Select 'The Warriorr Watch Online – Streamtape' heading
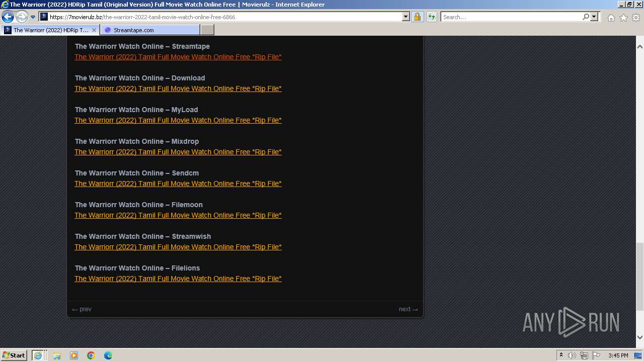Viewport: 644px width, 362px height. pos(142,46)
